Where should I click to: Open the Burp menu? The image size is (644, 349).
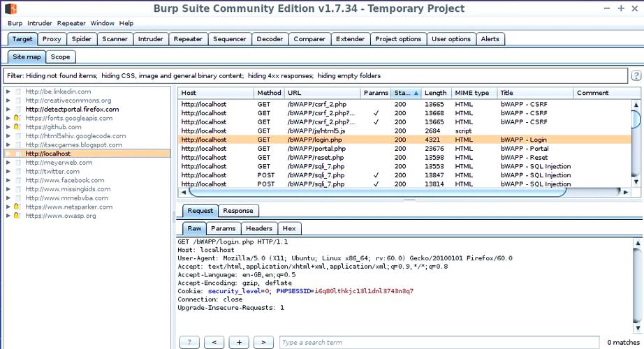pyautogui.click(x=15, y=23)
